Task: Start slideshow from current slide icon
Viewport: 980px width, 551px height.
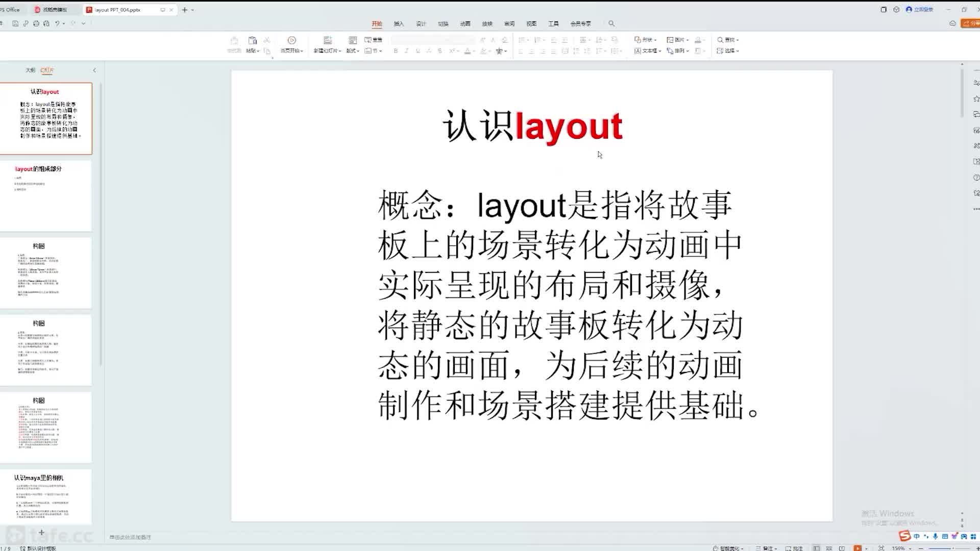Action: coord(292,40)
